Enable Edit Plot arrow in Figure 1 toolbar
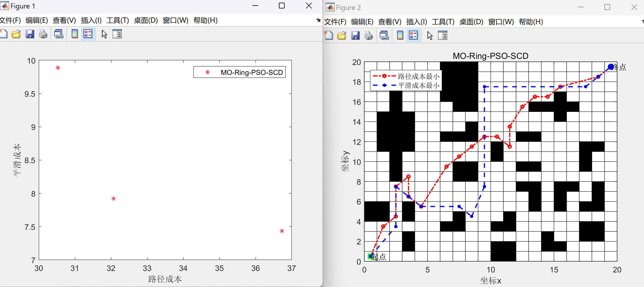The image size is (644, 287). click(104, 34)
